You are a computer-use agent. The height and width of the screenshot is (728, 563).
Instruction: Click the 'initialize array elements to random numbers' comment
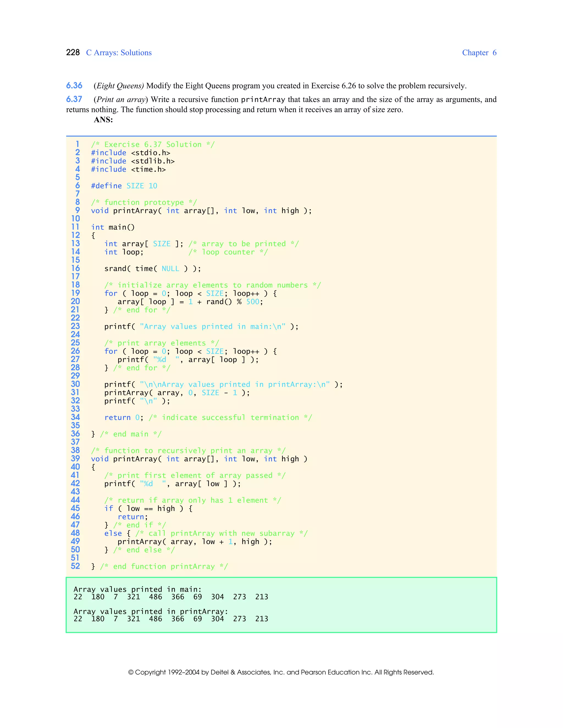click(x=212, y=285)
